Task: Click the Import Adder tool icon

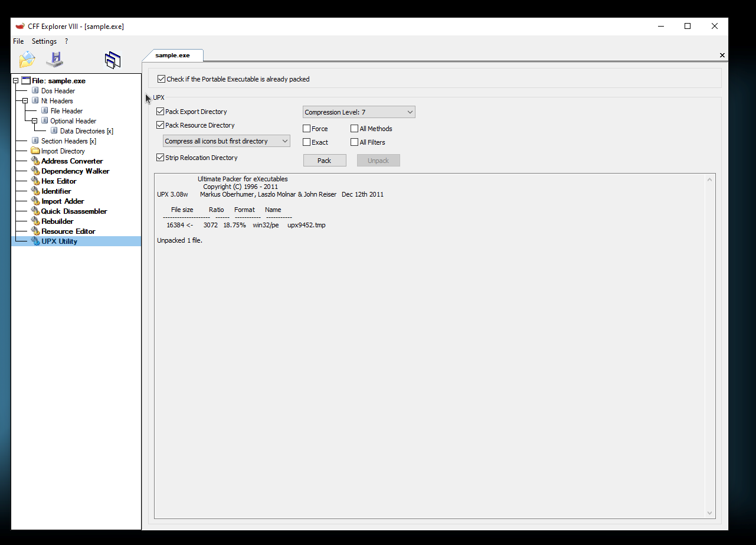Action: coord(35,201)
